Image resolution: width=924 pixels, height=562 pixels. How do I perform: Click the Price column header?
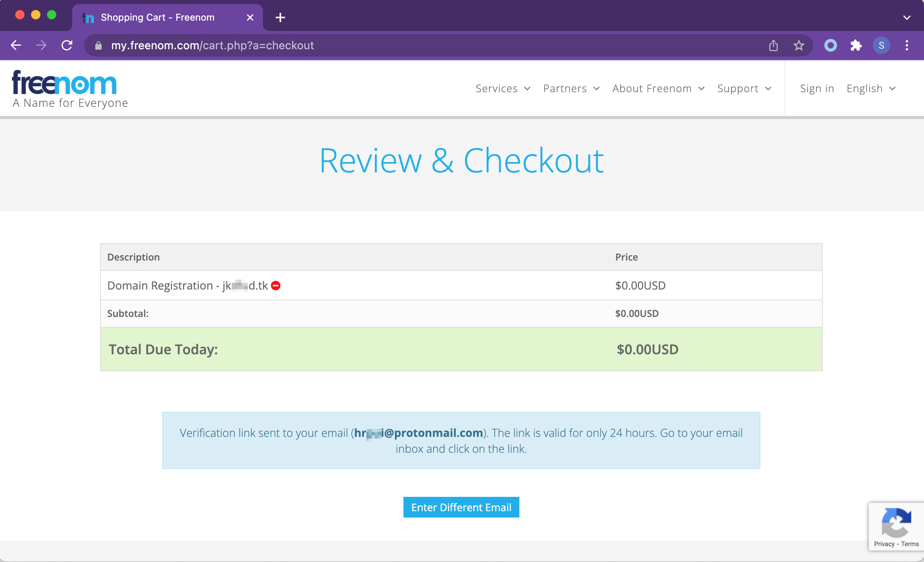click(626, 257)
